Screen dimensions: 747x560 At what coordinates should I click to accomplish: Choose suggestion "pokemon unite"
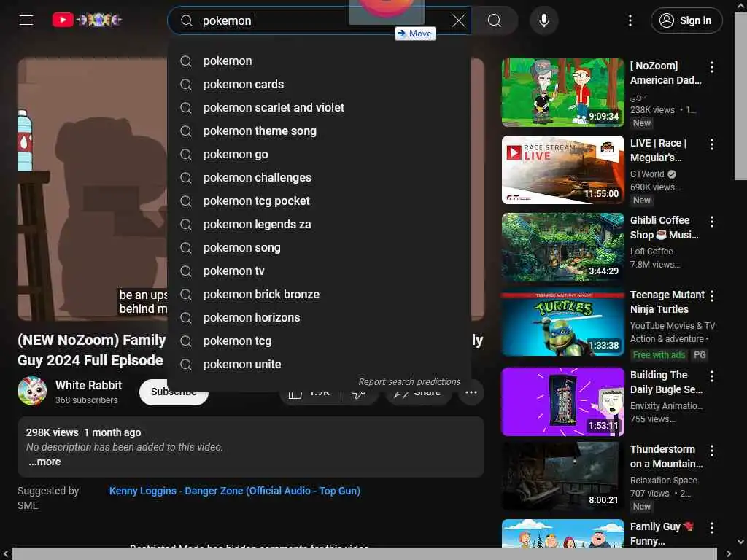click(319, 365)
